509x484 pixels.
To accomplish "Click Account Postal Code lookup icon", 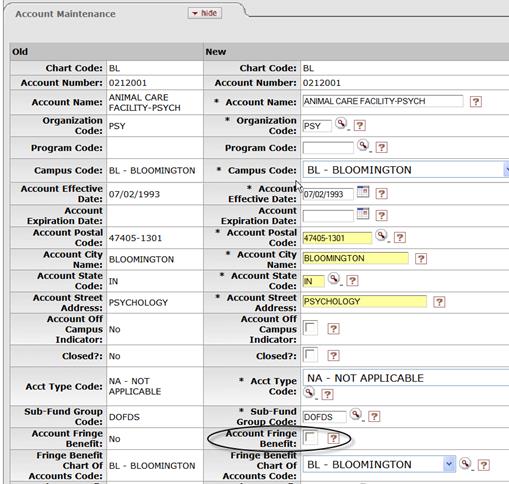I will pyautogui.click(x=381, y=236).
